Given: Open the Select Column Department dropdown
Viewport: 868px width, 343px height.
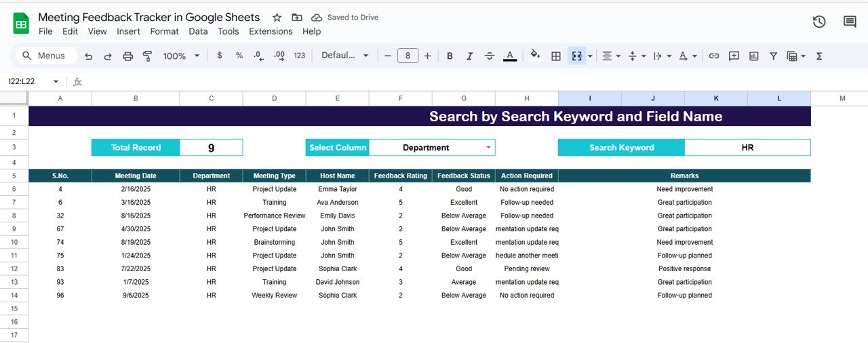Looking at the screenshot, I should point(488,148).
